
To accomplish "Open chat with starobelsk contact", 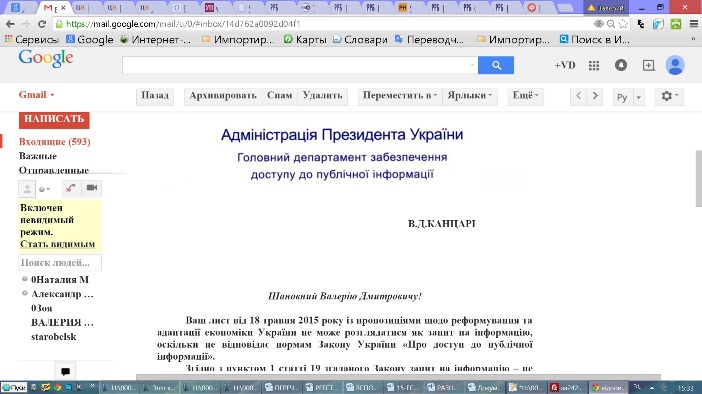I will coord(53,337).
